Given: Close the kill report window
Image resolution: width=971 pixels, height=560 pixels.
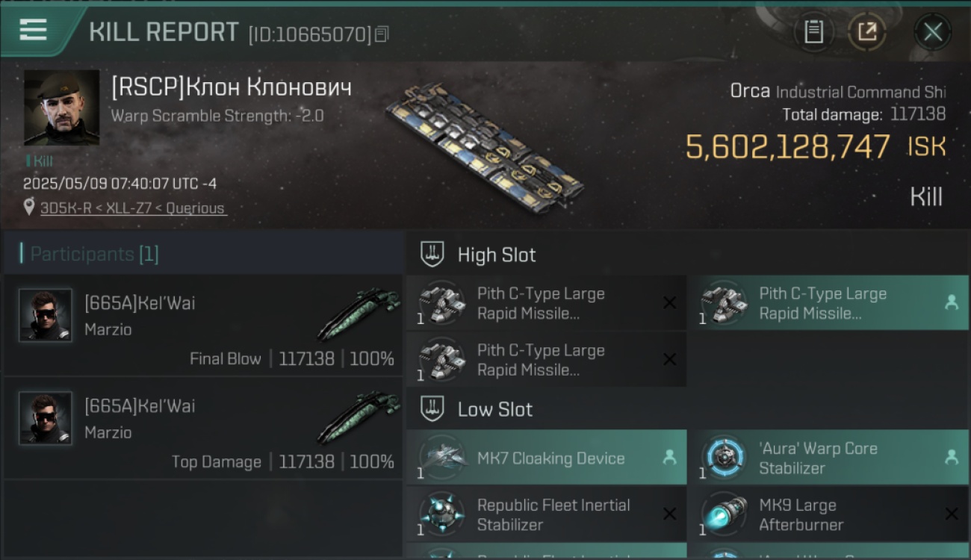Looking at the screenshot, I should click(x=932, y=32).
